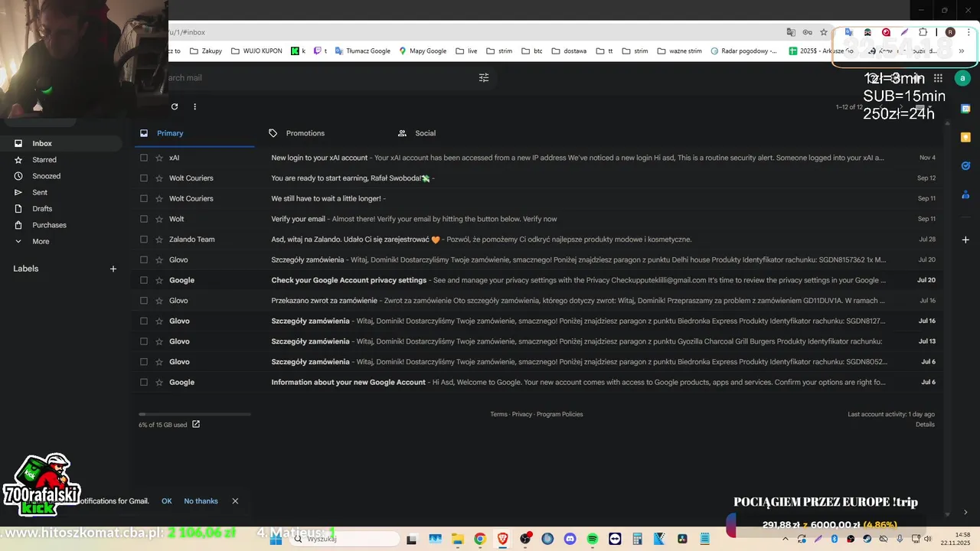Screen dimensions: 980x551
Task: Open Sent folder
Action: (40, 192)
